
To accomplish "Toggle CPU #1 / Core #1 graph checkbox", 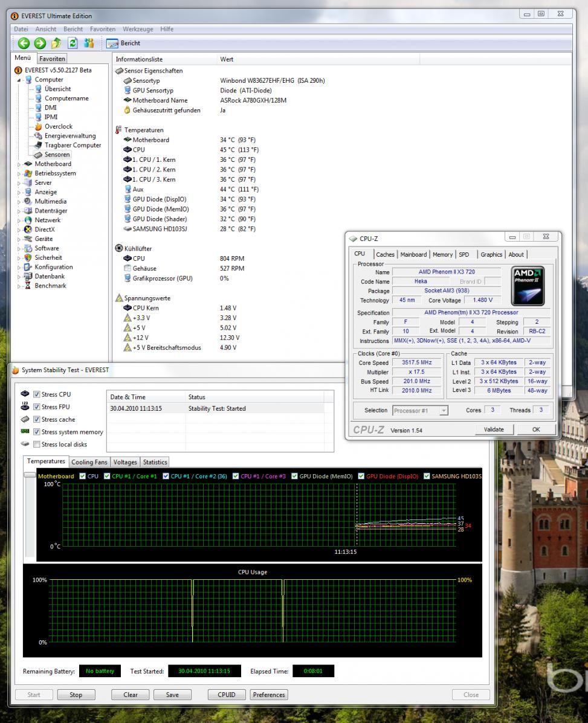I will (107, 477).
